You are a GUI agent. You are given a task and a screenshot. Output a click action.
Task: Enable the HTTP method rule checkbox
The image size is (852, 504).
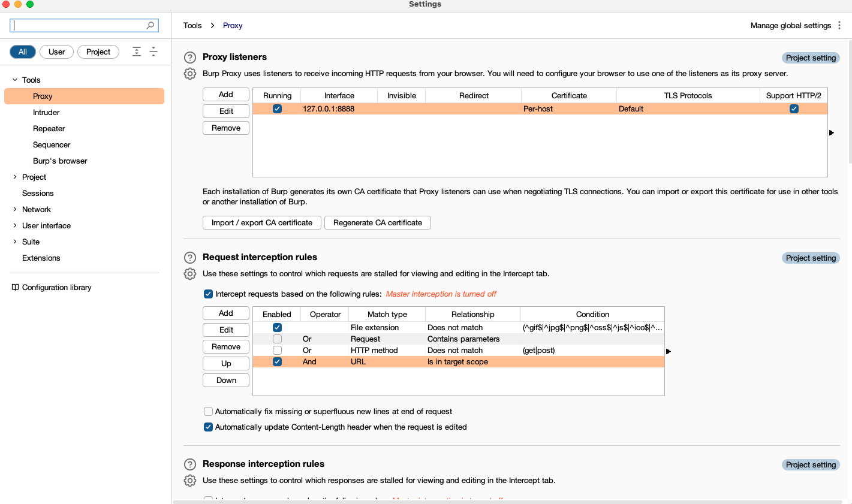tap(277, 350)
